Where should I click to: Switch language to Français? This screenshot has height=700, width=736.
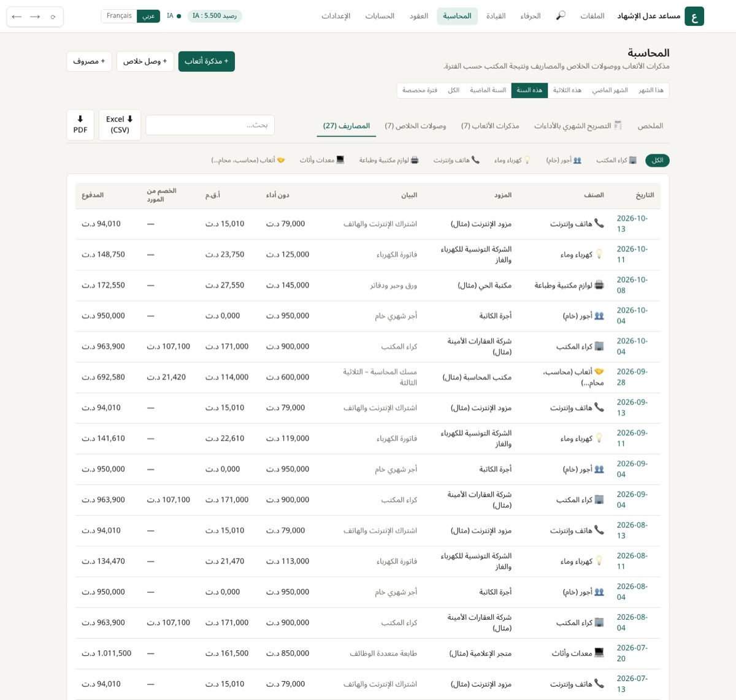coord(119,16)
